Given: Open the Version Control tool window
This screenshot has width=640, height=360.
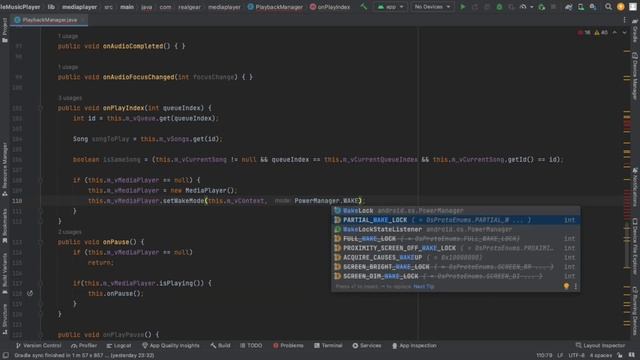Looking at the screenshot, I should tap(38, 345).
